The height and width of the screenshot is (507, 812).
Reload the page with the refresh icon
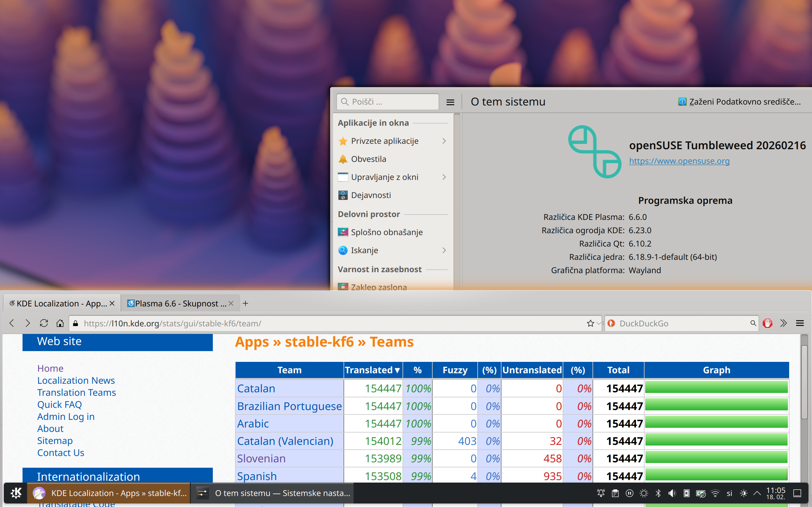point(44,323)
